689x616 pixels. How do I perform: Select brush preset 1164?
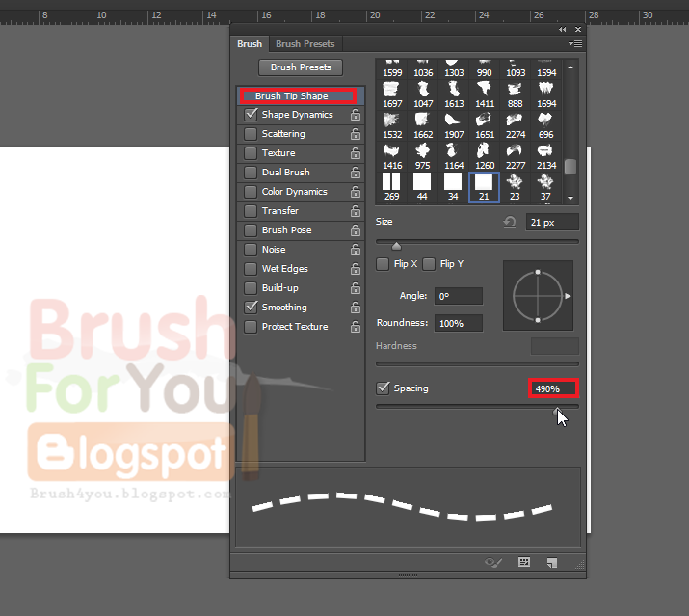click(x=454, y=156)
